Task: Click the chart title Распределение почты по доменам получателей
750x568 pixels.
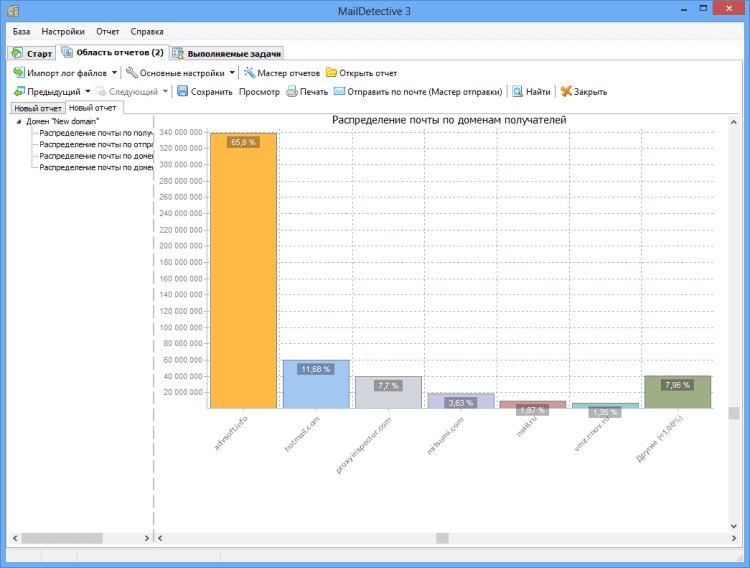Action: [x=449, y=120]
